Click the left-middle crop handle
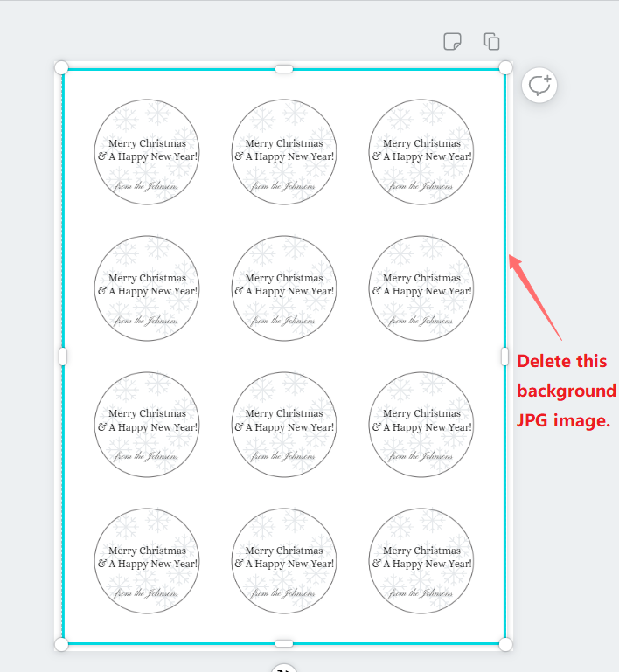Viewport: 619px width, 672px height. tap(63, 357)
